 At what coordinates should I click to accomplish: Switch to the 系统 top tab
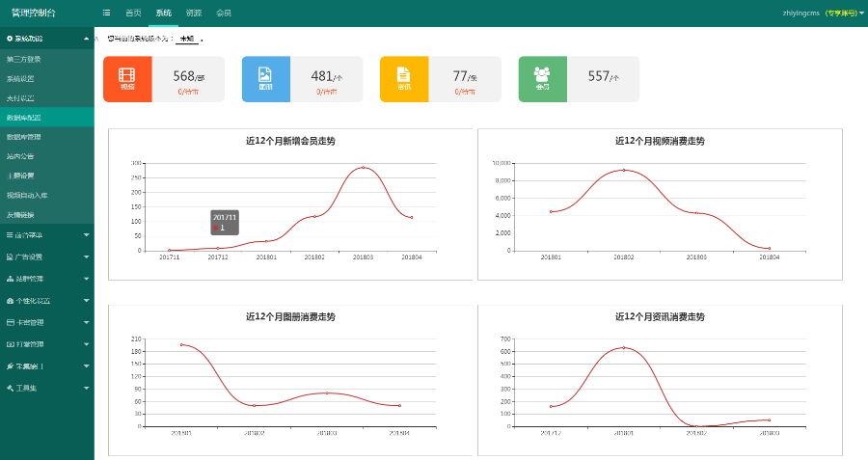[x=163, y=13]
